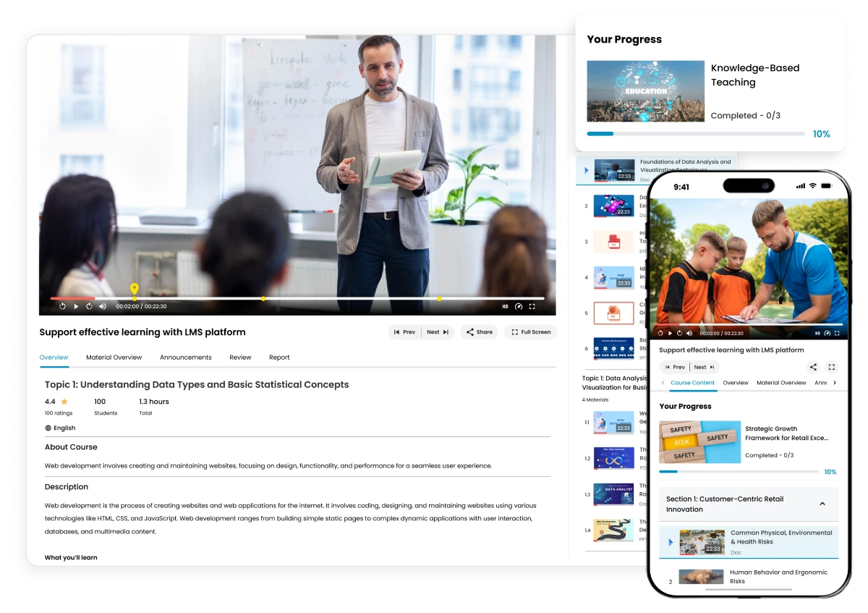868x613 pixels.
Task: Expand mobile view with the fullscreen expand icon
Action: click(x=831, y=367)
